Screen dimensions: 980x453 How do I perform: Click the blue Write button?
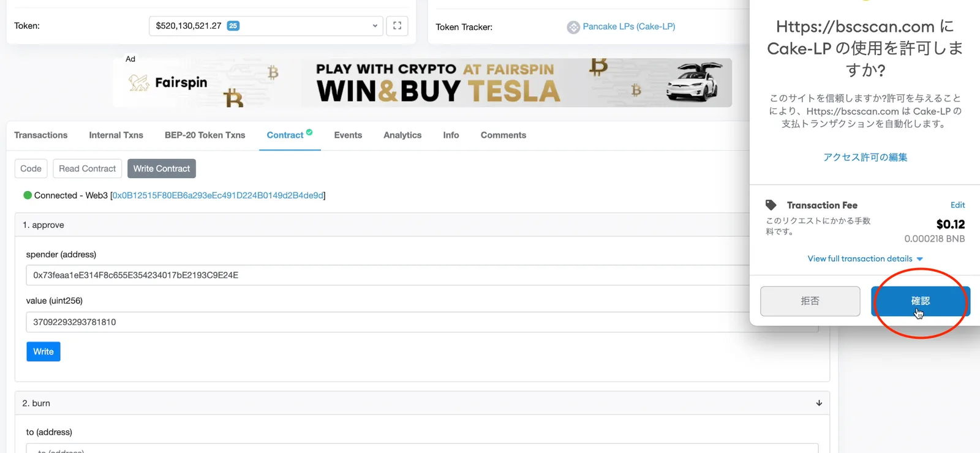click(x=43, y=351)
